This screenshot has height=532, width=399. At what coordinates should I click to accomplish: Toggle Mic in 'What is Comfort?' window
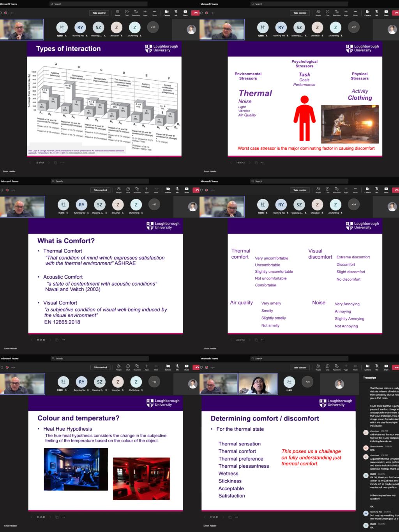point(177,190)
